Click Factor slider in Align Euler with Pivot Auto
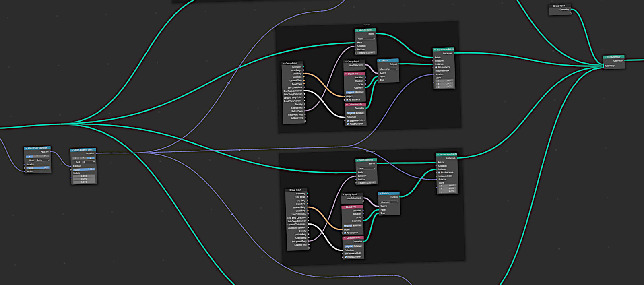644x285 pixels. pyautogui.click(x=38, y=168)
